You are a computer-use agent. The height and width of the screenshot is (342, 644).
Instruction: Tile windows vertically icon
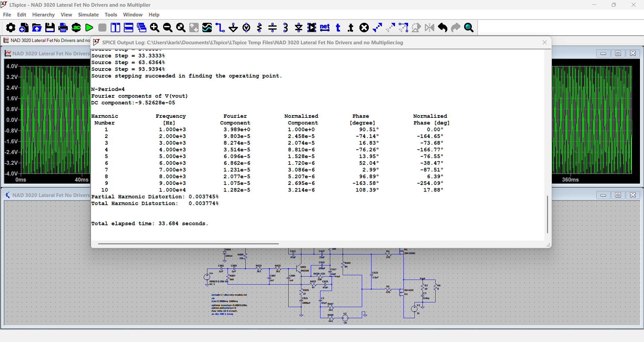115,28
